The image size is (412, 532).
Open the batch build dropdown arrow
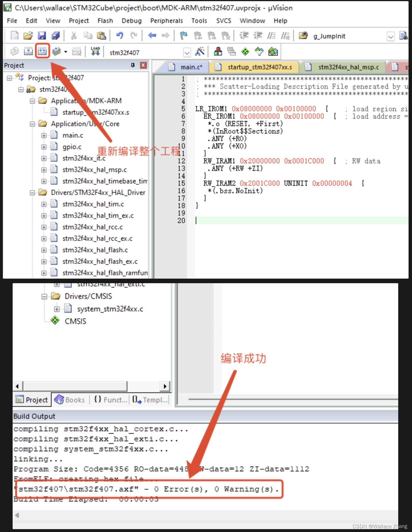coord(66,52)
